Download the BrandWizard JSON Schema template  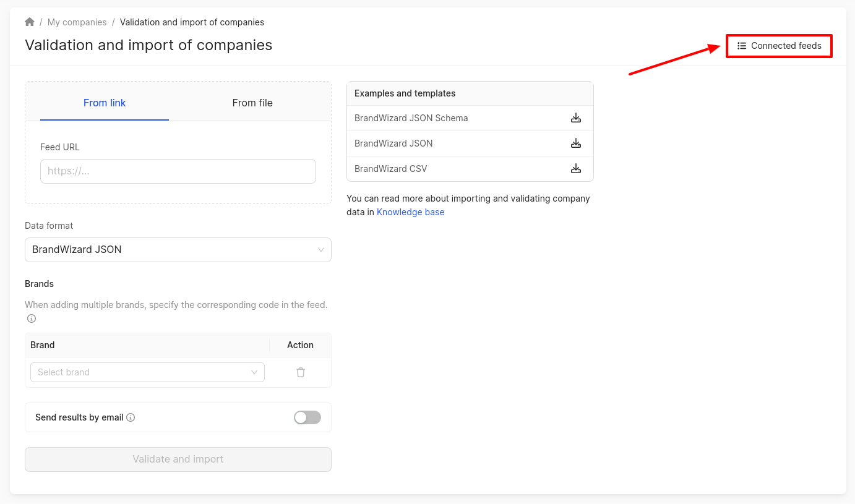point(576,118)
